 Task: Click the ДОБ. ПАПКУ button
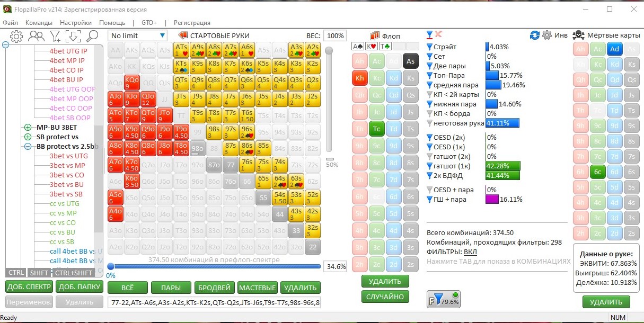[79, 287]
